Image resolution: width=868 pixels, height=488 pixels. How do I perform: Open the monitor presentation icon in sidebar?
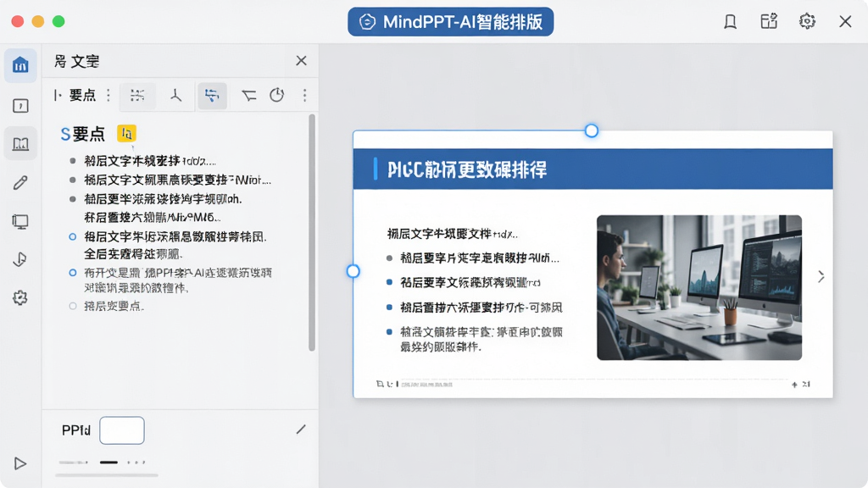tap(20, 222)
